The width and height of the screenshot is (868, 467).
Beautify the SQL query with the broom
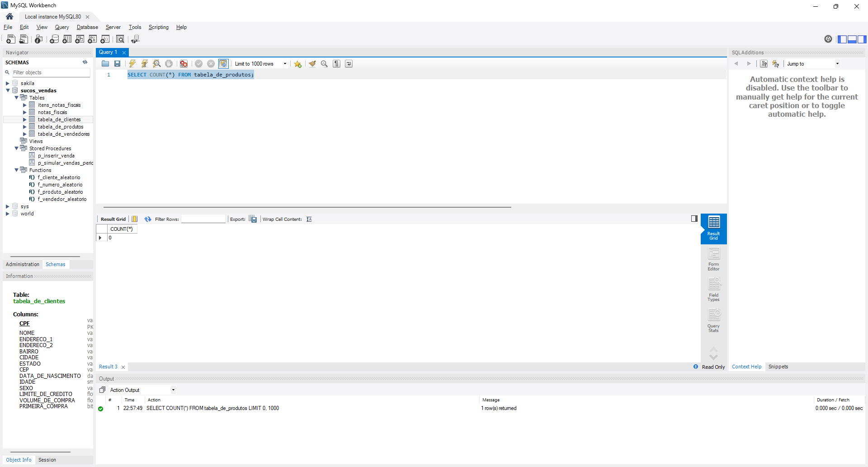[x=312, y=64]
